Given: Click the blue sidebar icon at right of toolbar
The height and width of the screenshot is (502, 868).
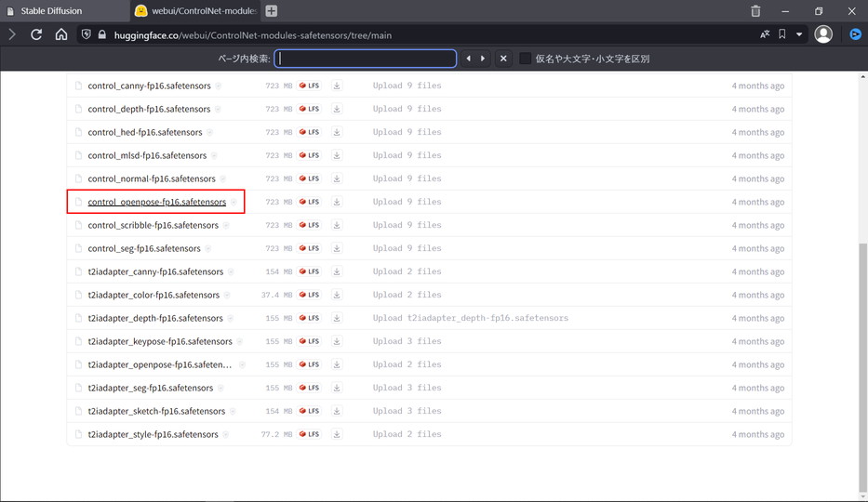Looking at the screenshot, I should pos(855,34).
